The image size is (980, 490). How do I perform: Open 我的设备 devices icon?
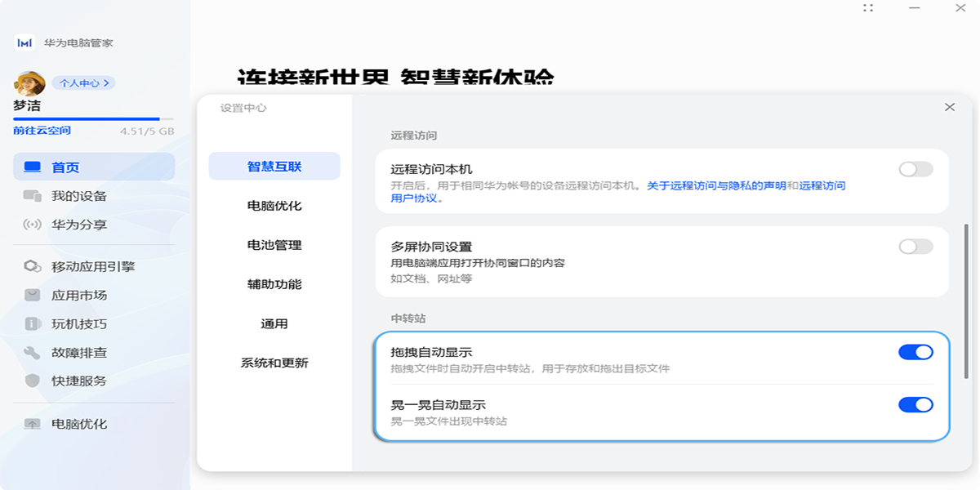pyautogui.click(x=33, y=196)
